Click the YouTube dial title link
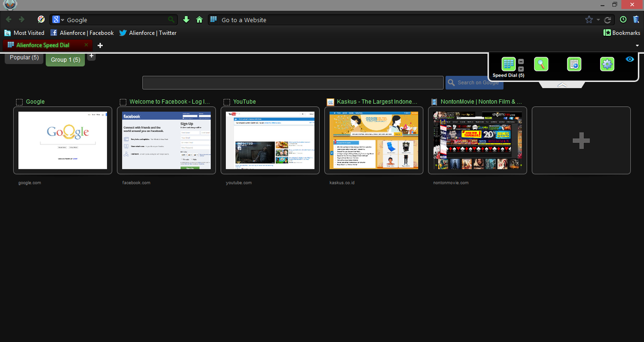This screenshot has width=644, height=342. click(245, 102)
